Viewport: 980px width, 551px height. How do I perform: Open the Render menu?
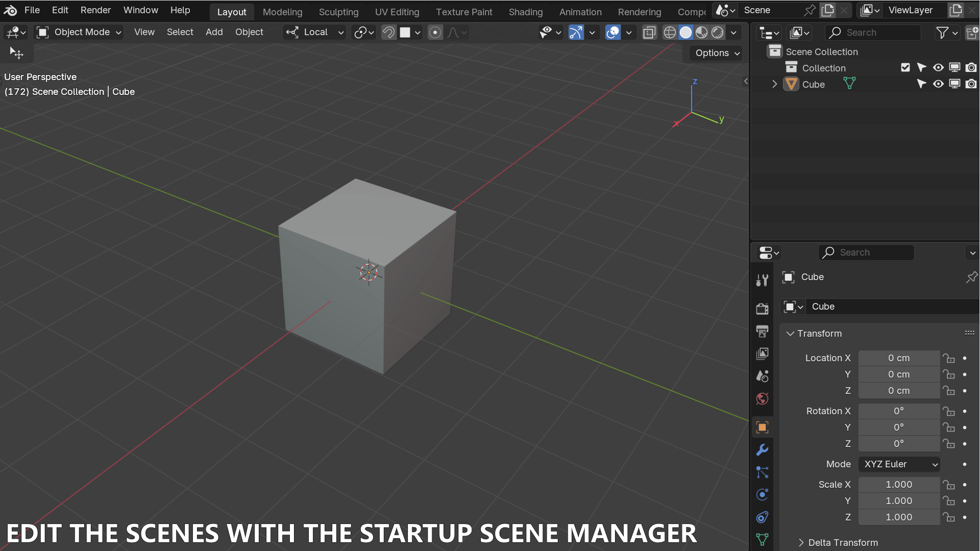tap(95, 10)
